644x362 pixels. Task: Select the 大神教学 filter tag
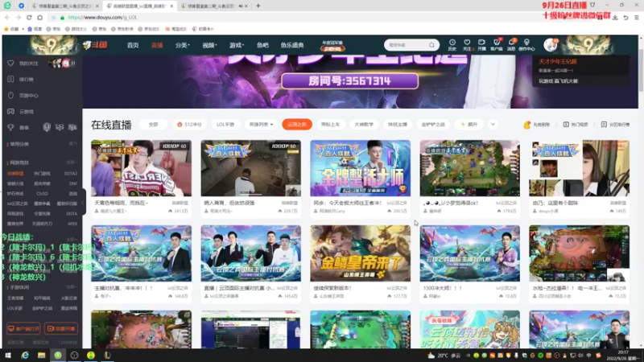click(x=364, y=125)
